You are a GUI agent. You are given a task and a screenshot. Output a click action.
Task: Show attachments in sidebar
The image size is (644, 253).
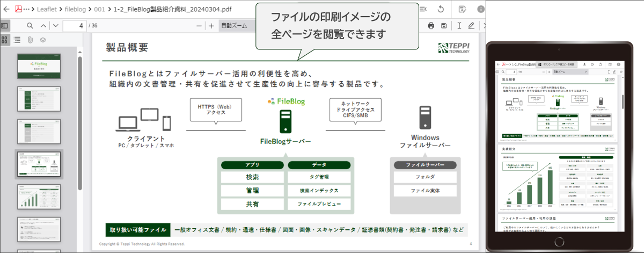click(30, 40)
